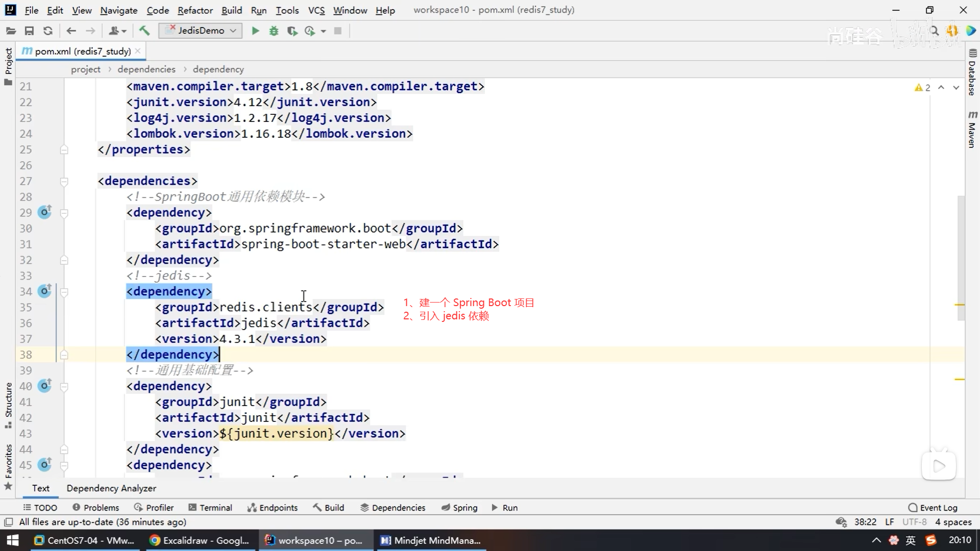The width and height of the screenshot is (980, 551).
Task: Collapse the dependencies tag fold on line 27
Action: (x=64, y=182)
